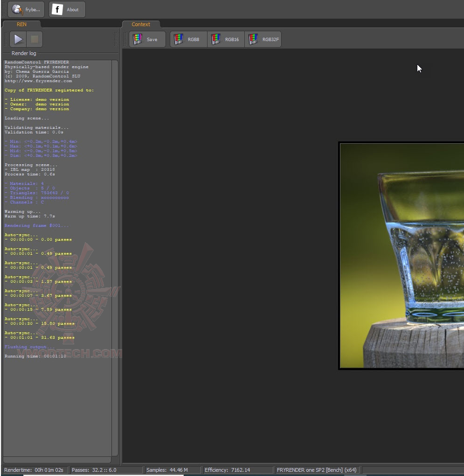Click the render log horizontal scrollbar

click(57, 460)
